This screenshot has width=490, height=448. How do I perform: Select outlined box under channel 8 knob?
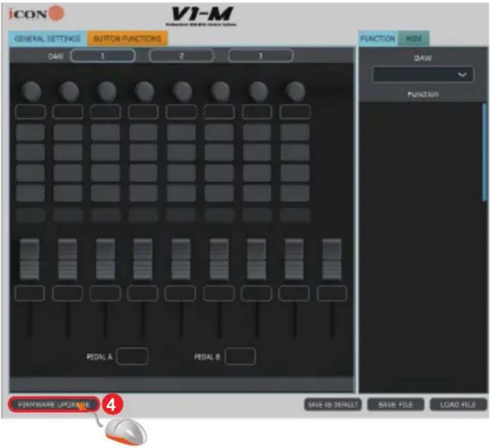click(295, 112)
